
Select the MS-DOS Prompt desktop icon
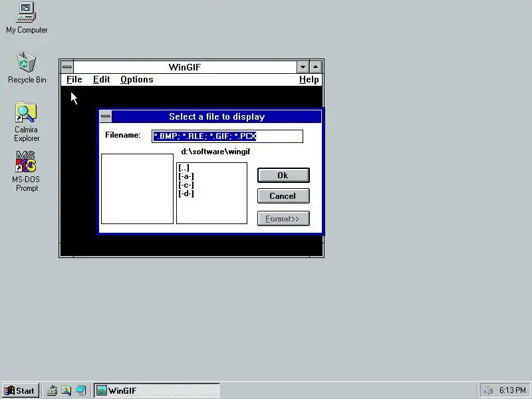pyautogui.click(x=26, y=171)
